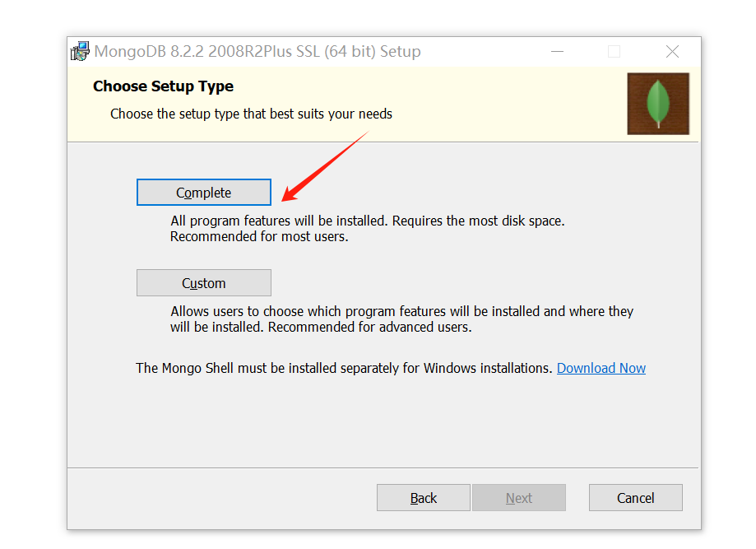Choose the Complete setup type

click(x=204, y=193)
